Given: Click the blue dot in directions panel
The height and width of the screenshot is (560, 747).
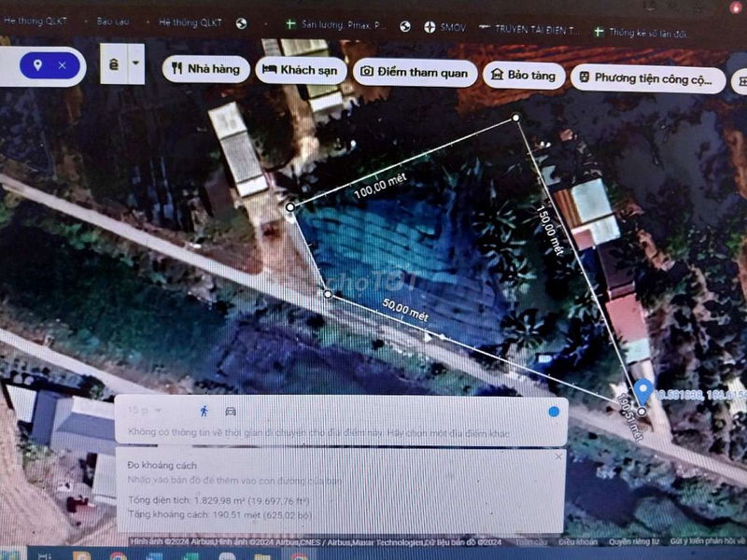Looking at the screenshot, I should pos(554,411).
